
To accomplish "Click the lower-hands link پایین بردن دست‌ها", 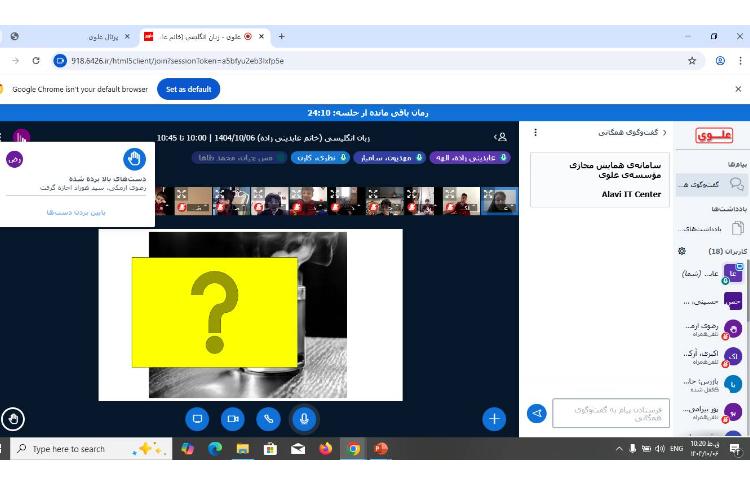I will [x=76, y=212].
